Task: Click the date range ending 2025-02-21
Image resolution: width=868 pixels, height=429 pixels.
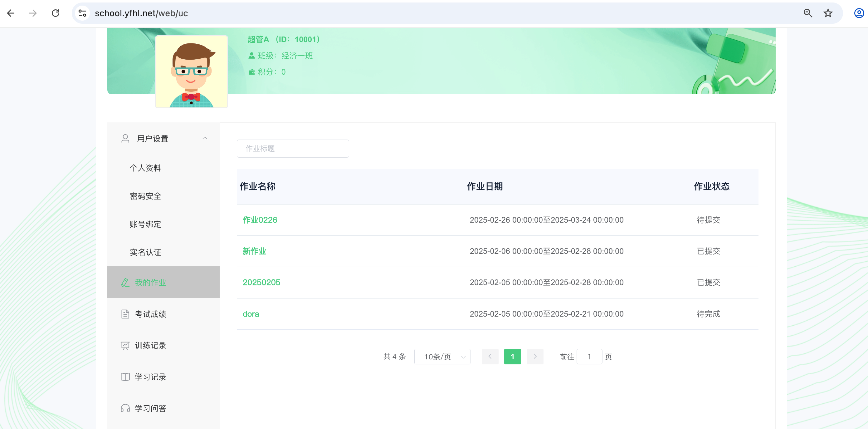Action: pos(547,314)
